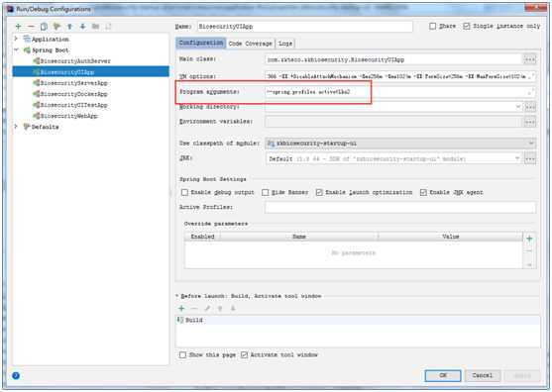Switch to the Configuration tab
552x392 pixels.
(x=200, y=43)
